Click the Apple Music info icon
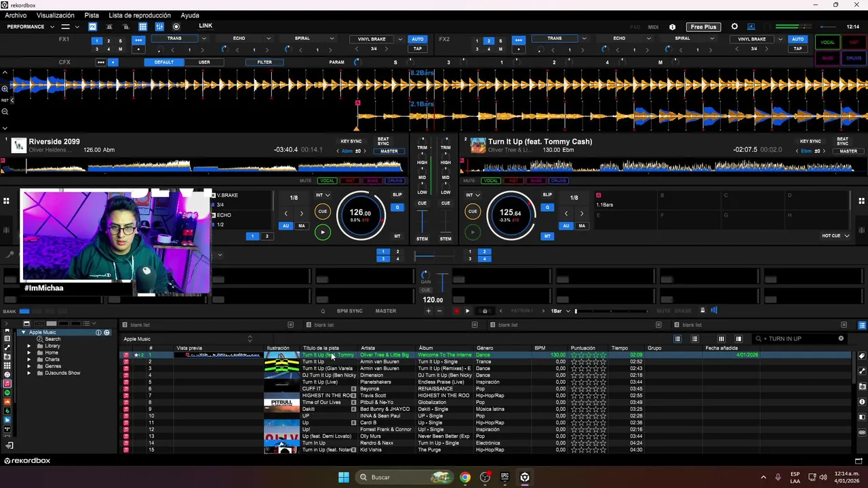Image resolution: width=868 pixels, height=488 pixels. click(x=98, y=332)
